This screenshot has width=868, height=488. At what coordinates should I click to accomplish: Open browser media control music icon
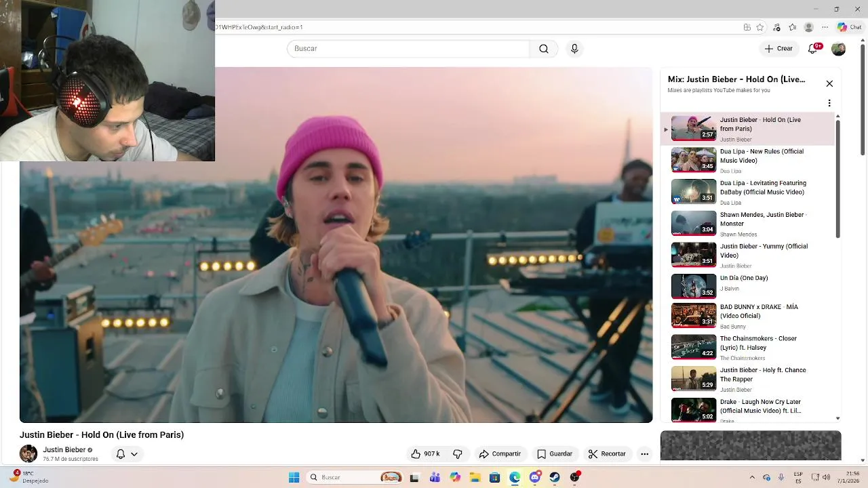776,27
